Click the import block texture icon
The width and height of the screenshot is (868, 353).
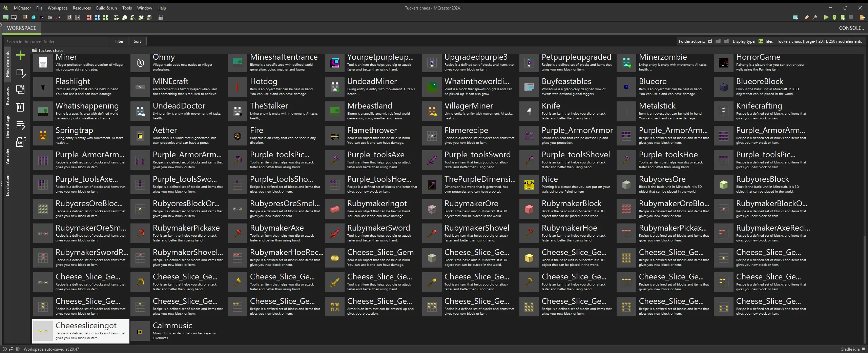(x=25, y=18)
